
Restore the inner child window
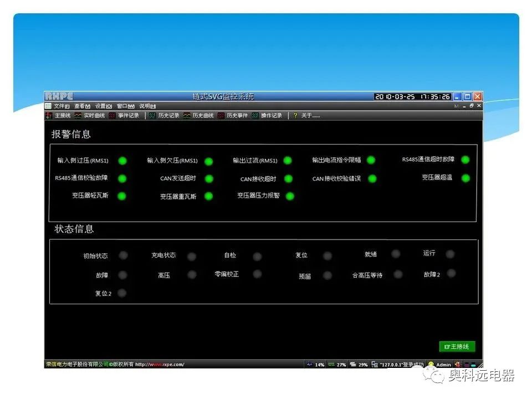click(x=472, y=106)
